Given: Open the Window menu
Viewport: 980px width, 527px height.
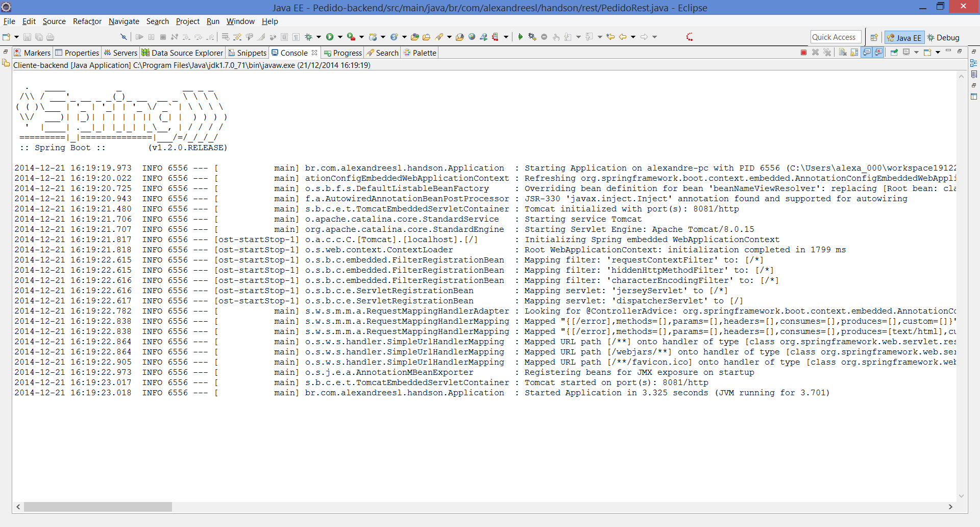Looking at the screenshot, I should (240, 21).
